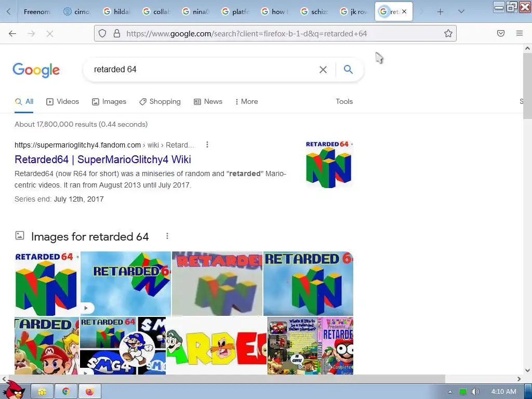The image size is (532, 399).
Task: Go to Google homepage via logo
Action: pos(36,70)
